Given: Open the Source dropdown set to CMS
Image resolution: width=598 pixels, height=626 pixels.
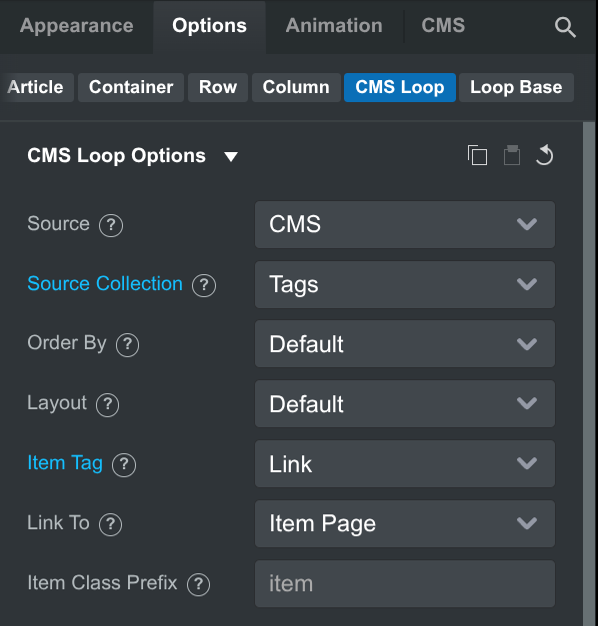Looking at the screenshot, I should click(405, 224).
